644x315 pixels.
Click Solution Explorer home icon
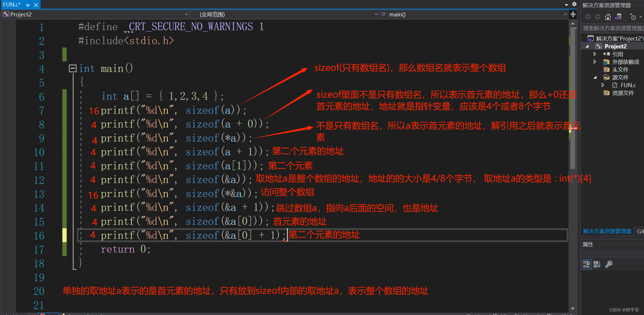[608, 17]
